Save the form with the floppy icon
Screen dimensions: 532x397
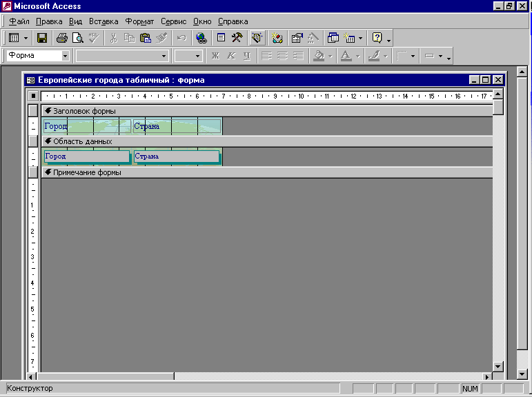(x=42, y=38)
